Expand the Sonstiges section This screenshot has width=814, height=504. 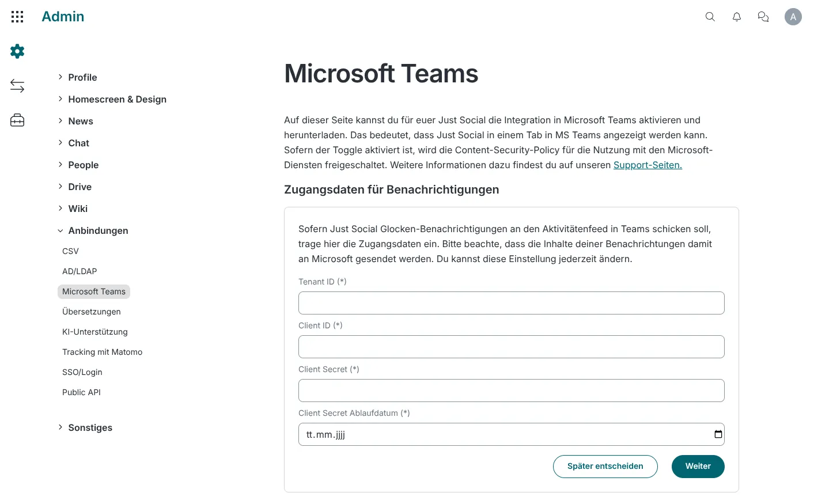point(85,427)
